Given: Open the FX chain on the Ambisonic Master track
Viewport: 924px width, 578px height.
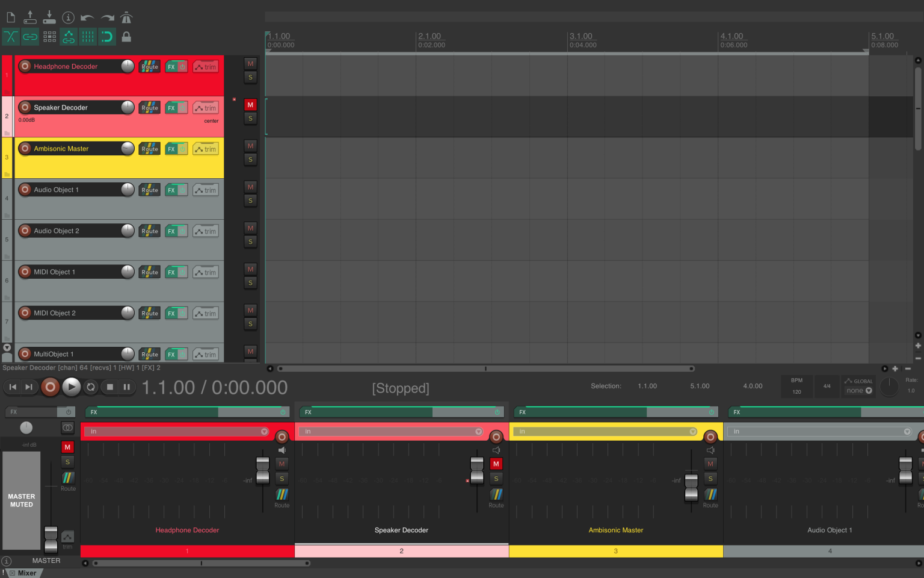Looking at the screenshot, I should tap(171, 149).
